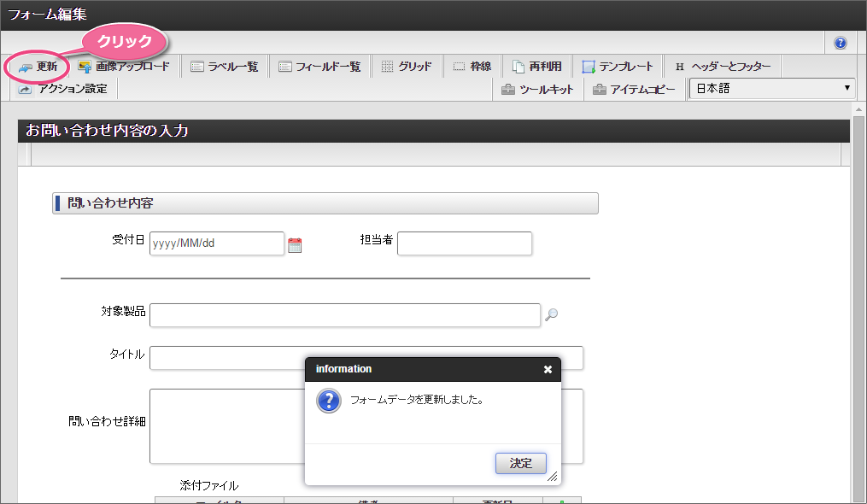
Task: Toggle the 枠線 border option
Action: (x=472, y=67)
